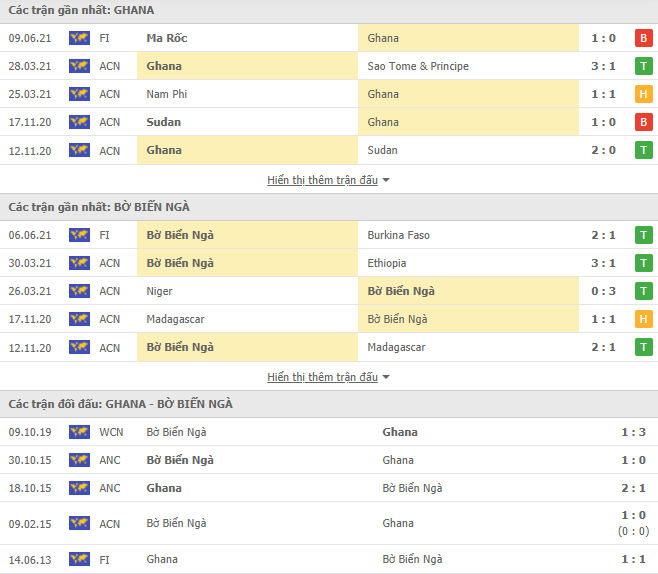Expand more matches under Bờ Biển Ngà section
The width and height of the screenshot is (658, 574).
322,377
